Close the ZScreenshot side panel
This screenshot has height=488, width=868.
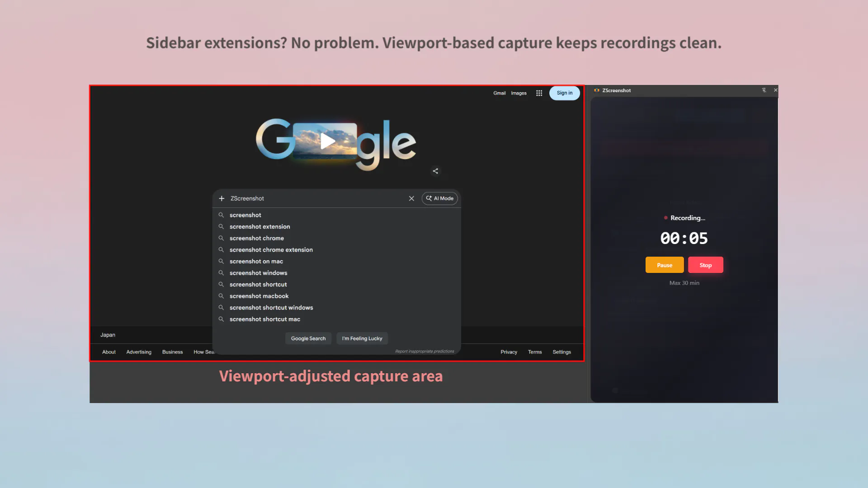[776, 90]
